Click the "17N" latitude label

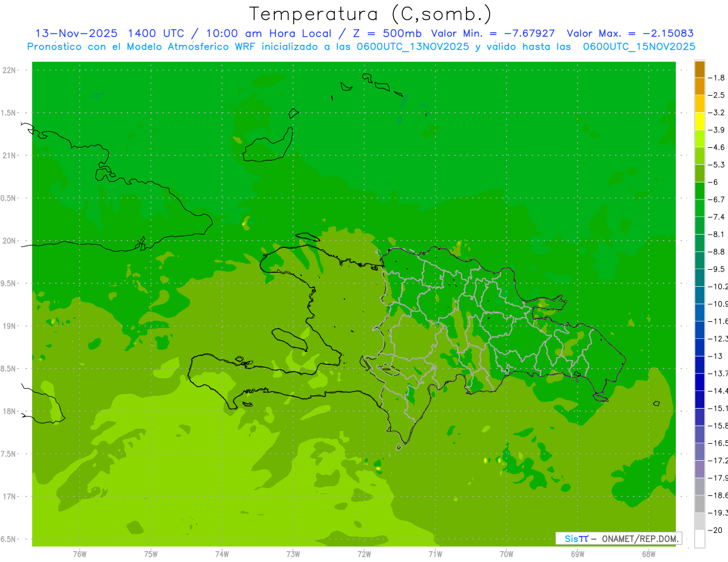tap(10, 497)
